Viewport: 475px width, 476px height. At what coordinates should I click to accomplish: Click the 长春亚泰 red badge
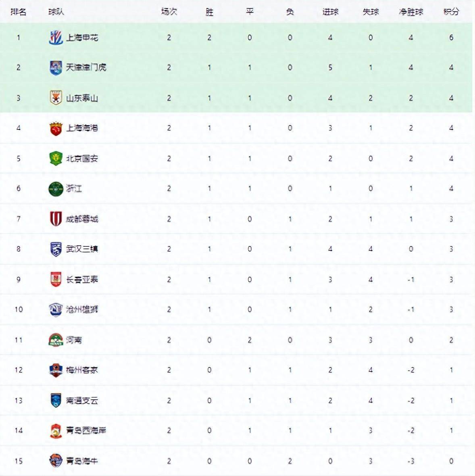[x=56, y=280]
